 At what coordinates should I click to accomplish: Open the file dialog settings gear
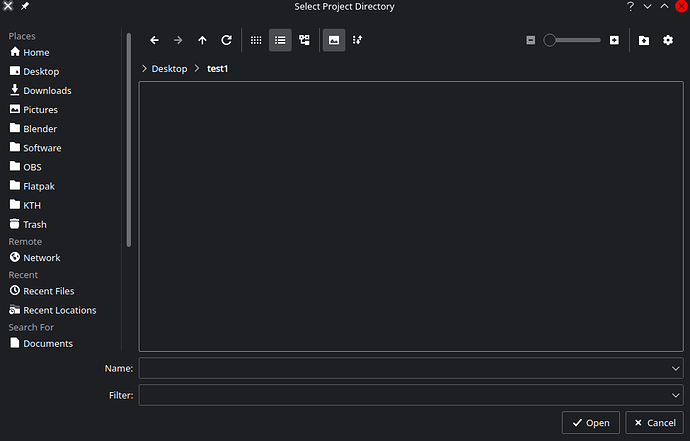668,40
